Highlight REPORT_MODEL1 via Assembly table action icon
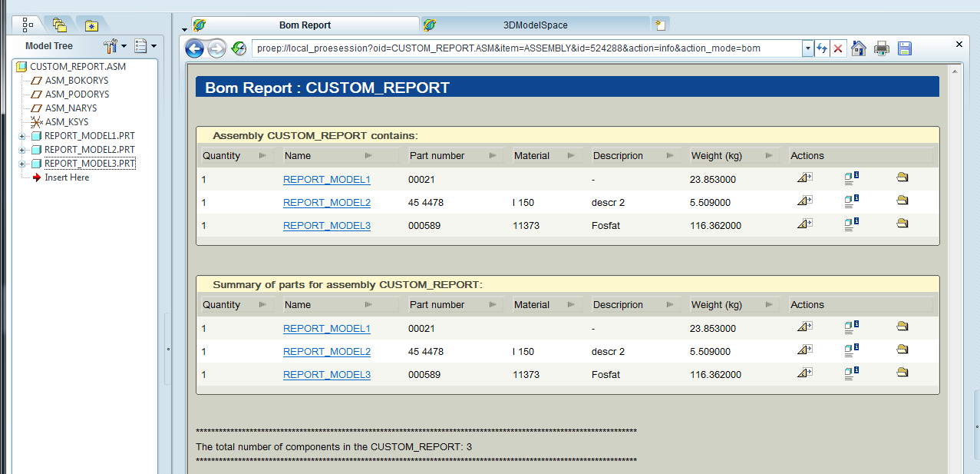980x474 pixels. (x=804, y=178)
